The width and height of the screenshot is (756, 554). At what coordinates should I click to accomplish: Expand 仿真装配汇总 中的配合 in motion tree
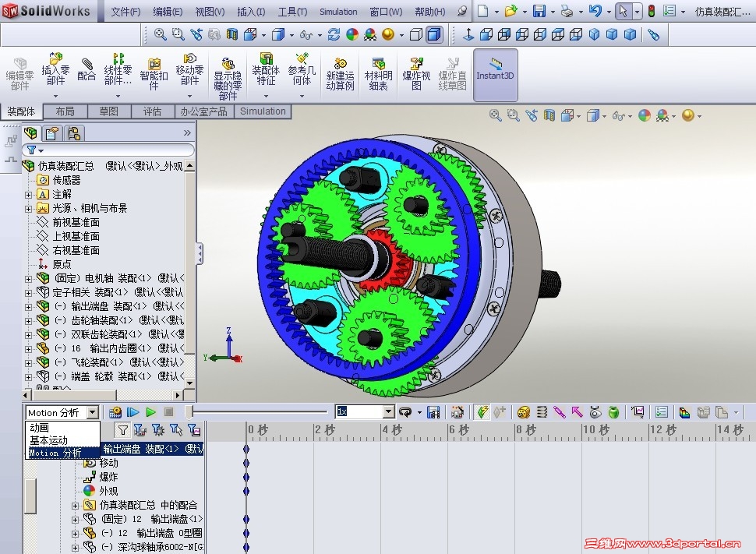pos(76,506)
